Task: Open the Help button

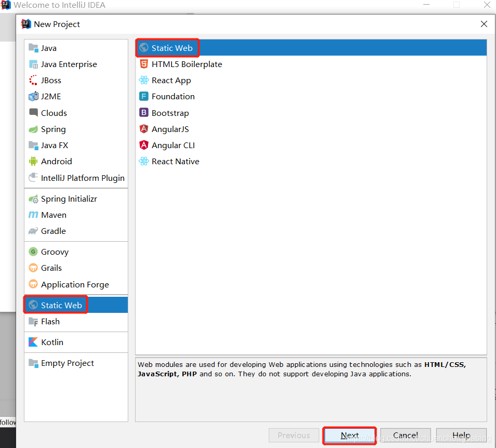Action: [461, 436]
